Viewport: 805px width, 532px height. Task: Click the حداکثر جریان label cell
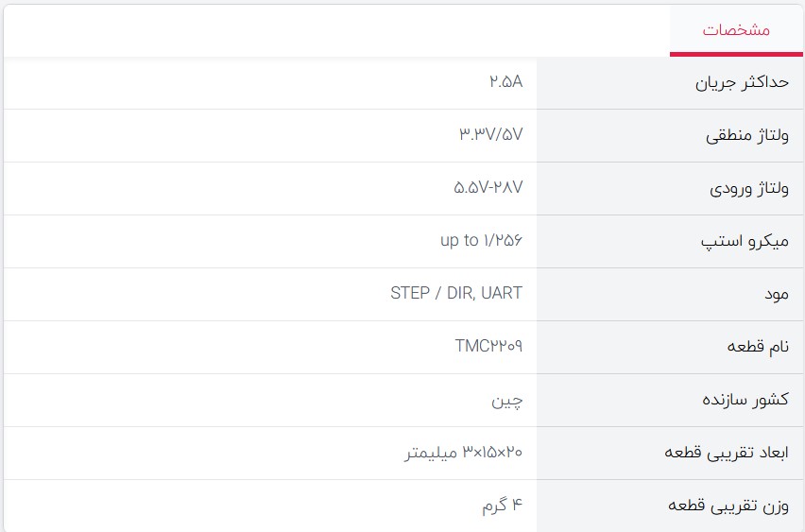click(742, 82)
